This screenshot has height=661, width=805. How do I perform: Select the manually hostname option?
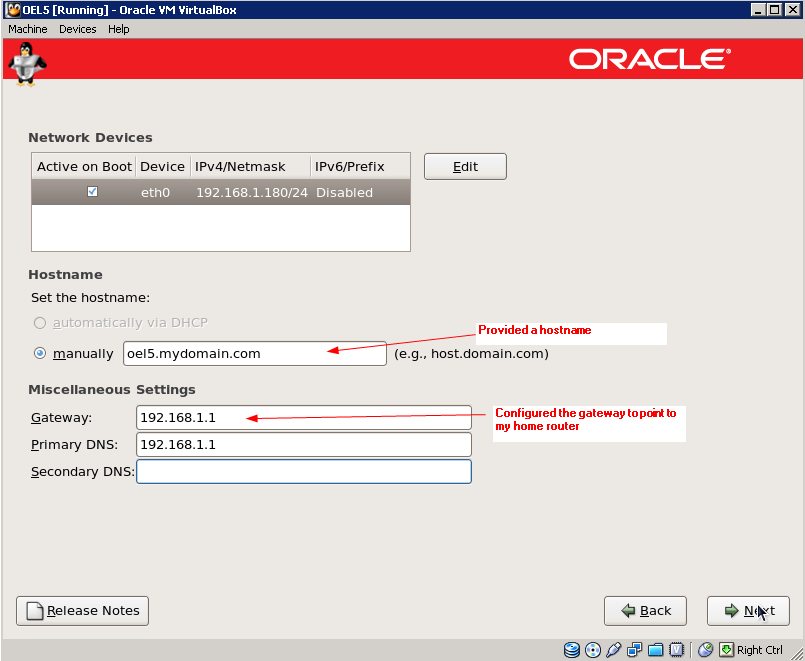39,353
